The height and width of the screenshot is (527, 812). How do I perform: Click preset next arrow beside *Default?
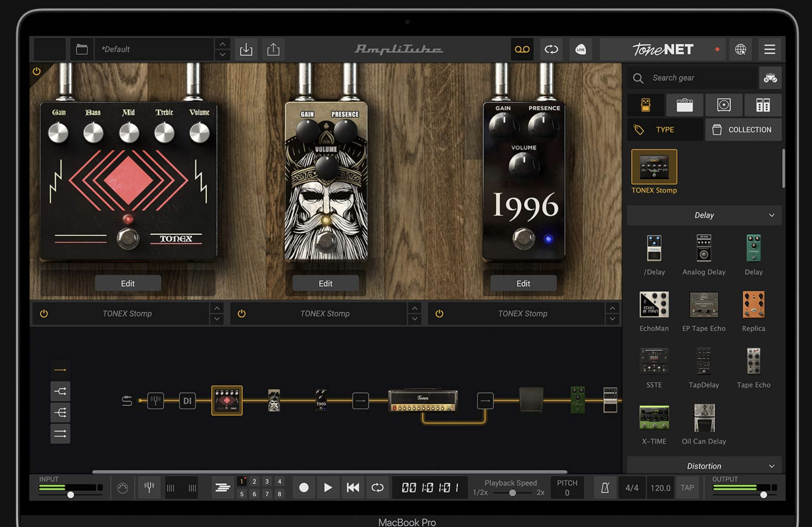(223, 54)
